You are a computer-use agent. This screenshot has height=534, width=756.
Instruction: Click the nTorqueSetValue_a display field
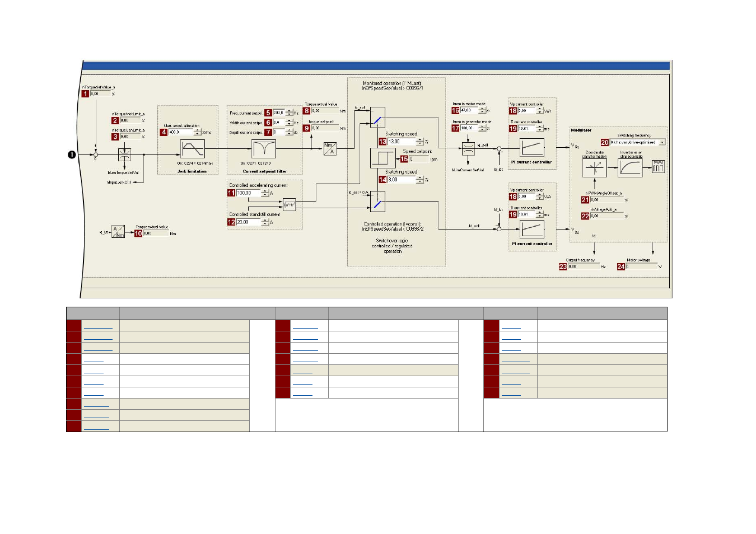[100, 94]
